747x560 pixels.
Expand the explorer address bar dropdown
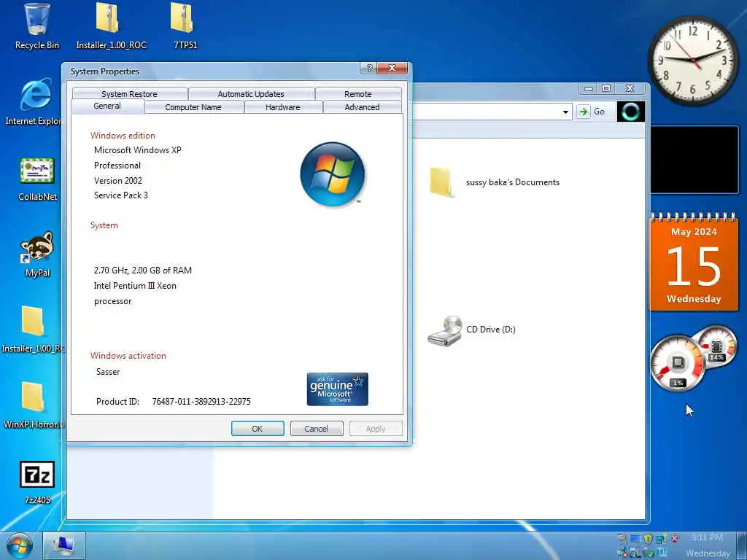tap(565, 112)
